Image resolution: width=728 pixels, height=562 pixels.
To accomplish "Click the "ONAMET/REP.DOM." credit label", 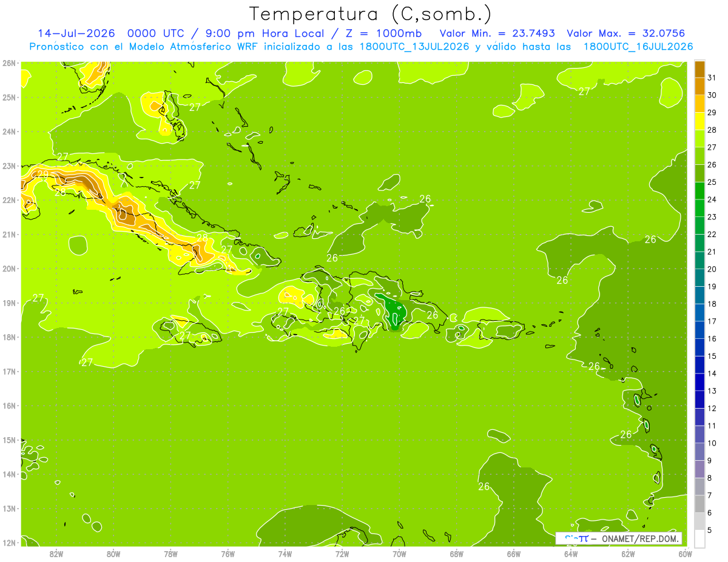I will [640, 538].
